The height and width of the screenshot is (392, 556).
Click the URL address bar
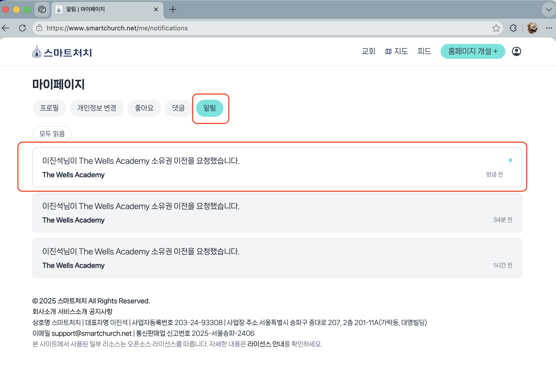pos(266,28)
